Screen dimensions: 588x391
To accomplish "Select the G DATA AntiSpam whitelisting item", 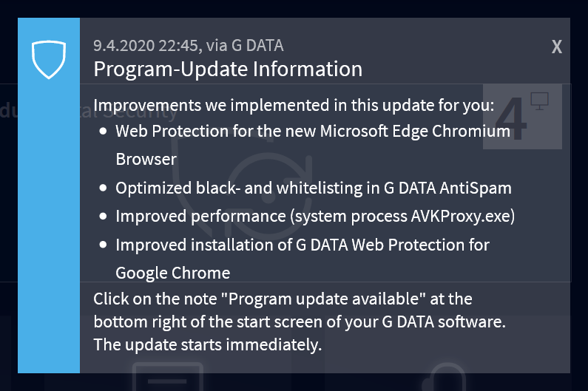I will tap(314, 188).
